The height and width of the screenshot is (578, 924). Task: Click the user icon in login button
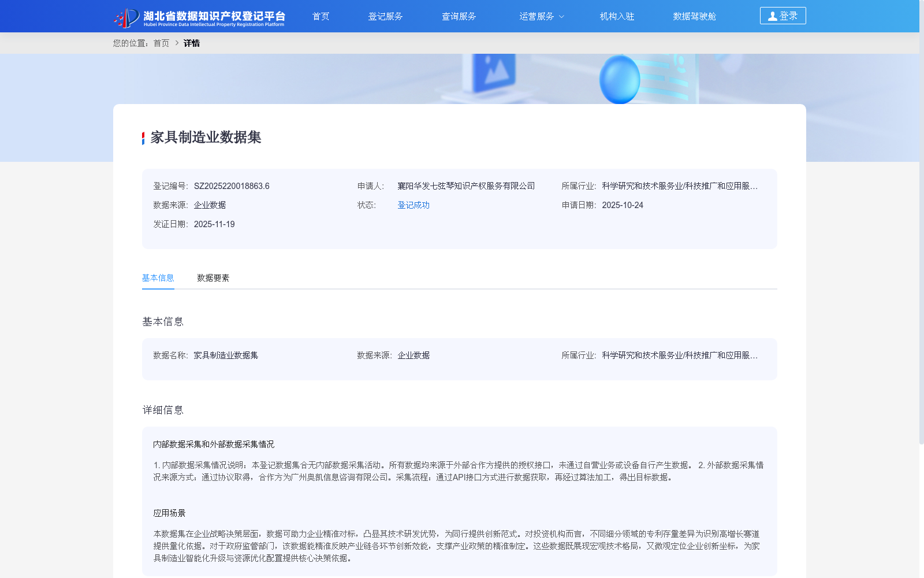[x=772, y=16]
